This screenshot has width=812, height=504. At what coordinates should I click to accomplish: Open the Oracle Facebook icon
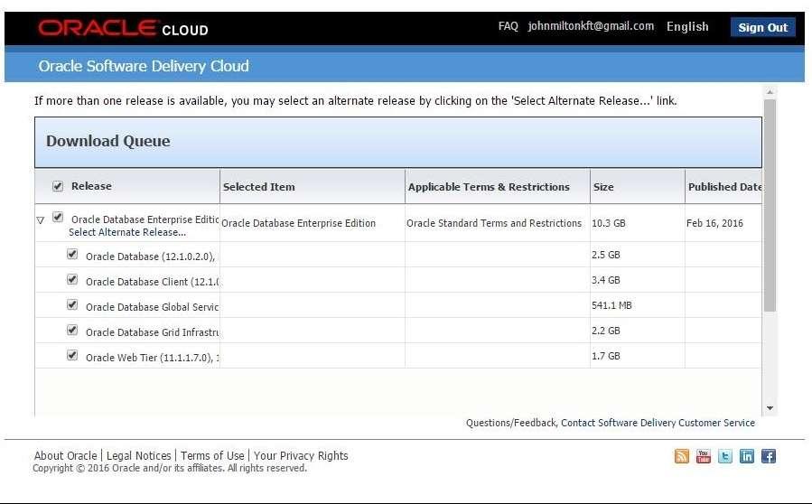click(769, 456)
